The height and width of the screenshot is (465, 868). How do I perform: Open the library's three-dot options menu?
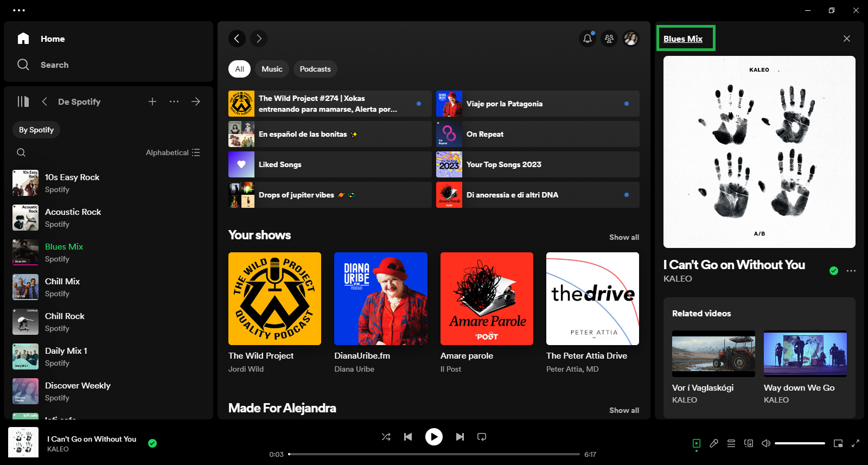tap(174, 101)
